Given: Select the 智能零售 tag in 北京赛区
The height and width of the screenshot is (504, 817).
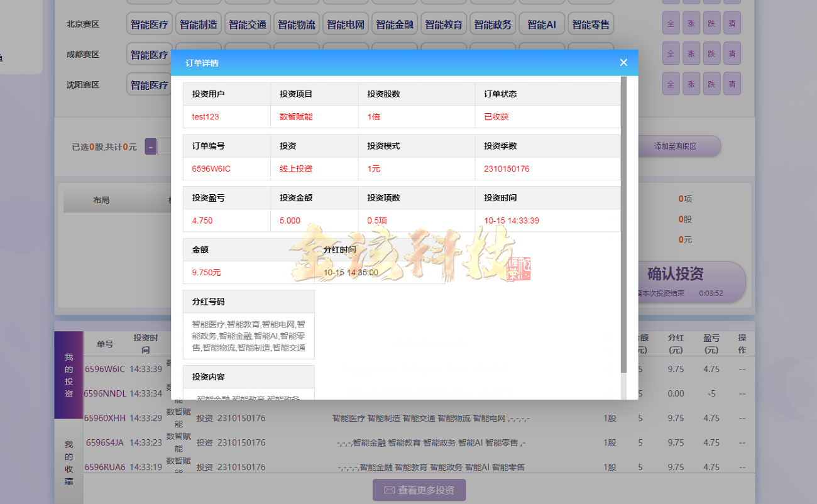Looking at the screenshot, I should [591, 23].
